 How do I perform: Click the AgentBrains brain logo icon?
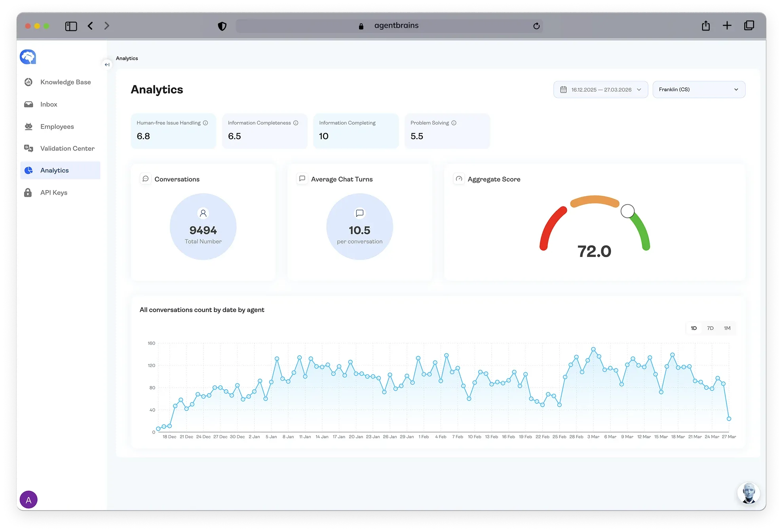click(x=28, y=57)
